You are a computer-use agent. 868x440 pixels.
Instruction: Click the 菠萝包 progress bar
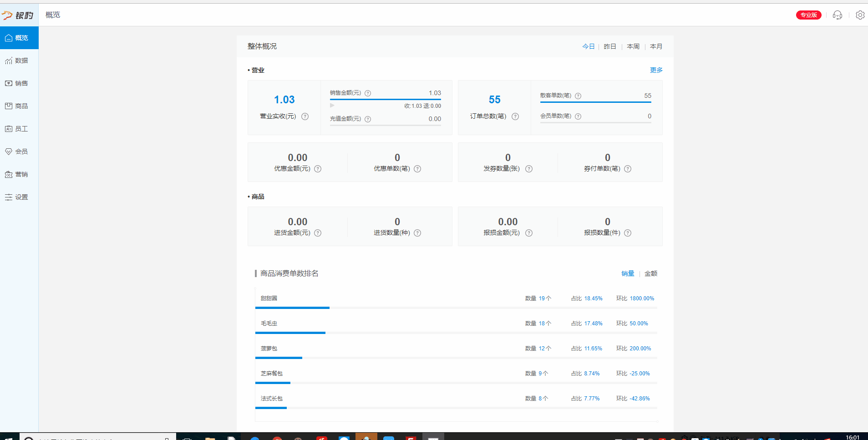pos(456,358)
